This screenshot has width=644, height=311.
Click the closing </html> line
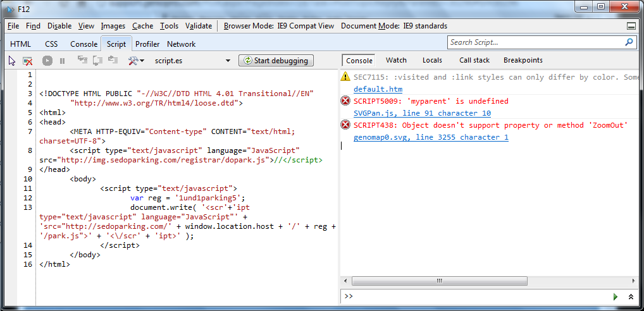[x=54, y=264]
